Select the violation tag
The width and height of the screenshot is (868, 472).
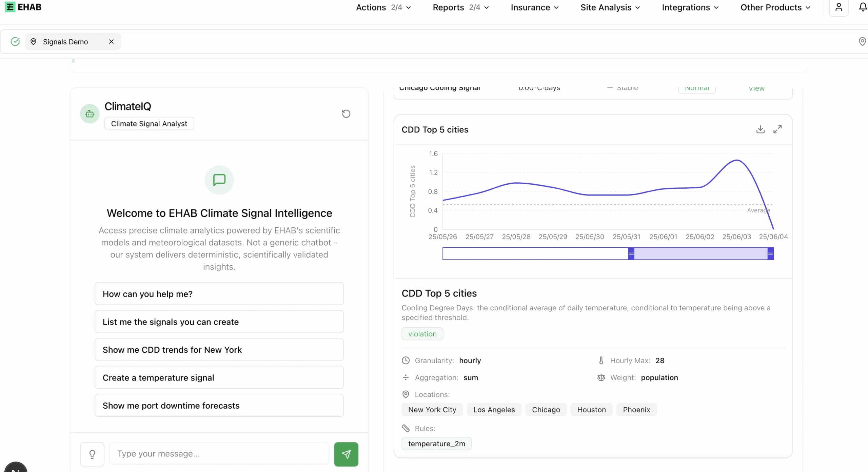tap(422, 334)
